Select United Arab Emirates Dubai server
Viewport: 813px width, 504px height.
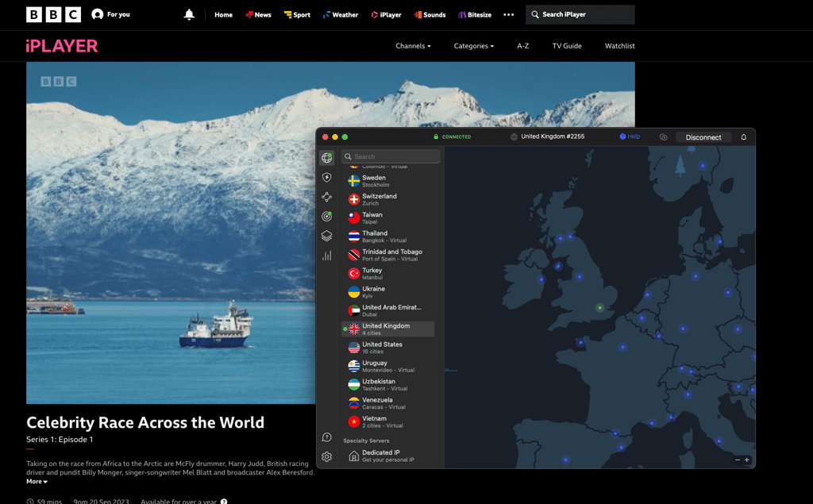[x=387, y=310]
